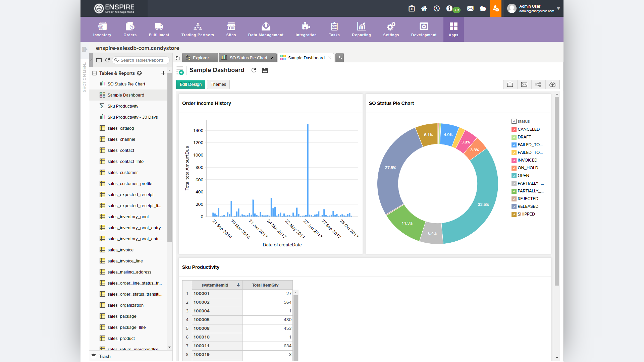Collapse the Tables & Reports tree section
The image size is (644, 362).
tap(95, 73)
